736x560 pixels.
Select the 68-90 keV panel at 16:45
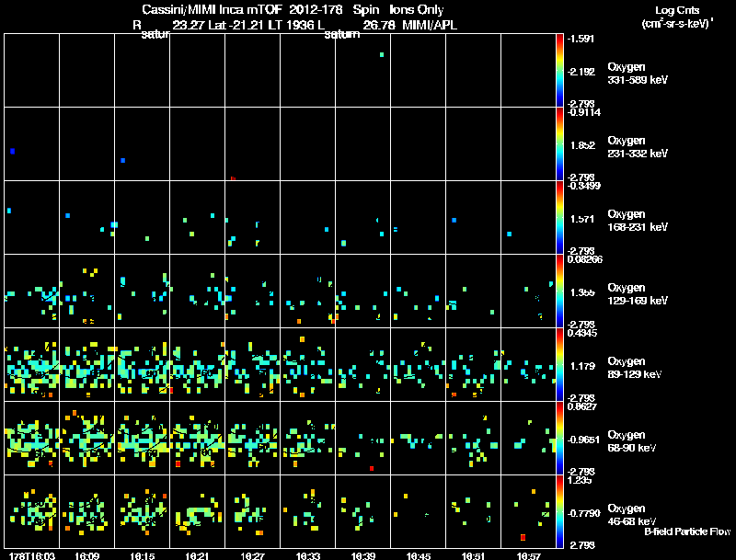coord(419,438)
